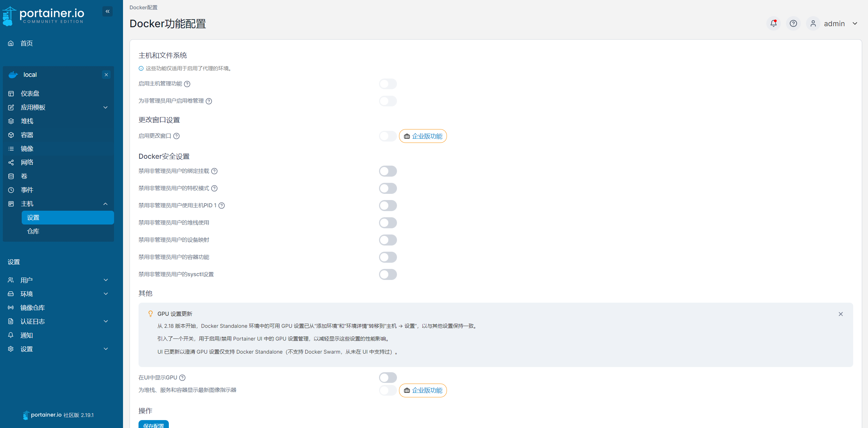Collapse the sidebar with double-chevron icon

click(x=108, y=11)
